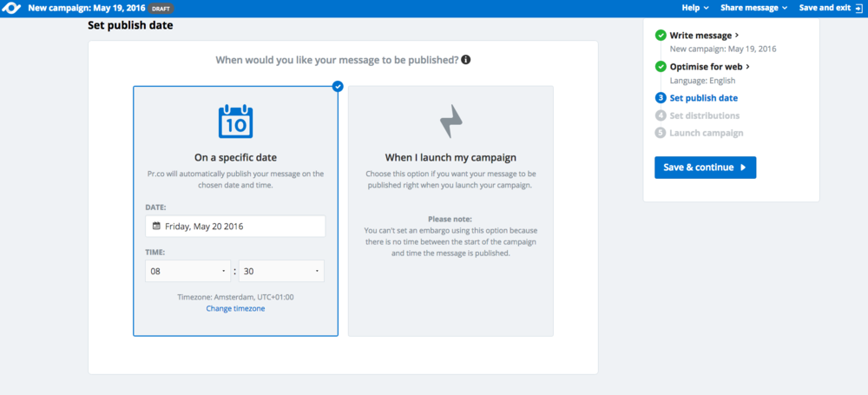The image size is (868, 395).
Task: Click the small calendar icon in the date field
Action: pos(156,226)
